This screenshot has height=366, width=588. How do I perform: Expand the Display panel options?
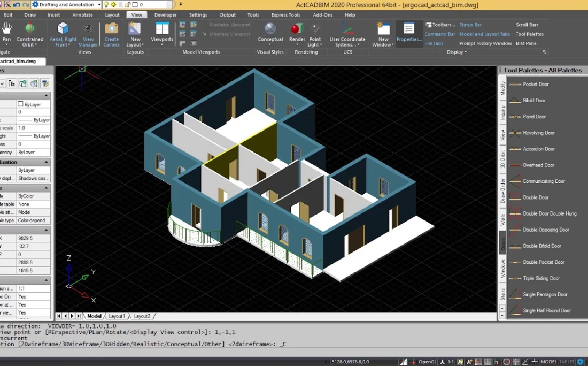click(457, 52)
